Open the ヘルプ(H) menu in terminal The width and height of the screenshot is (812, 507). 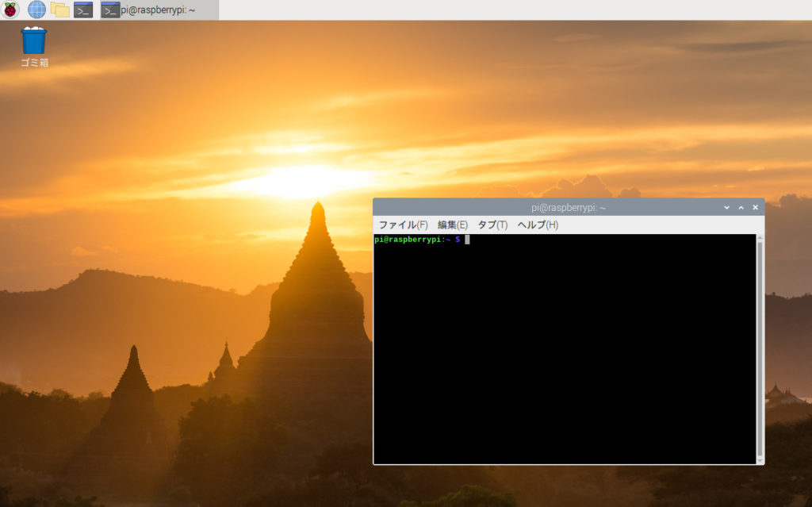538,225
